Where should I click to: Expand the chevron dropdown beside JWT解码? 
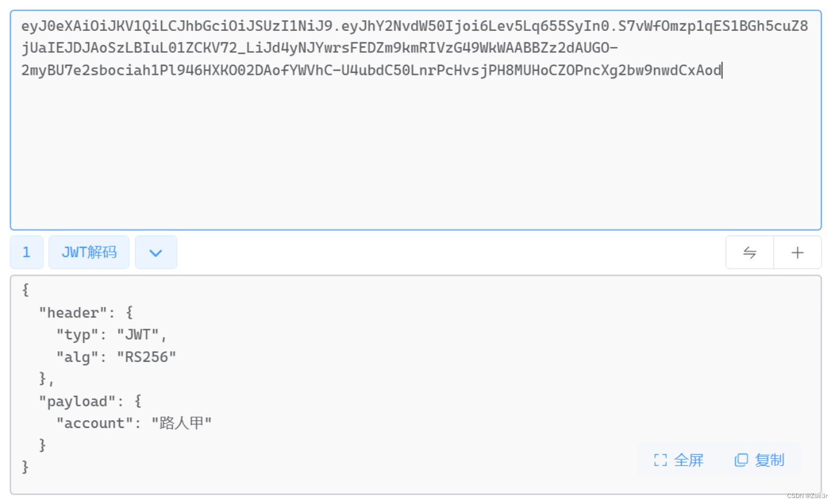pyautogui.click(x=156, y=253)
